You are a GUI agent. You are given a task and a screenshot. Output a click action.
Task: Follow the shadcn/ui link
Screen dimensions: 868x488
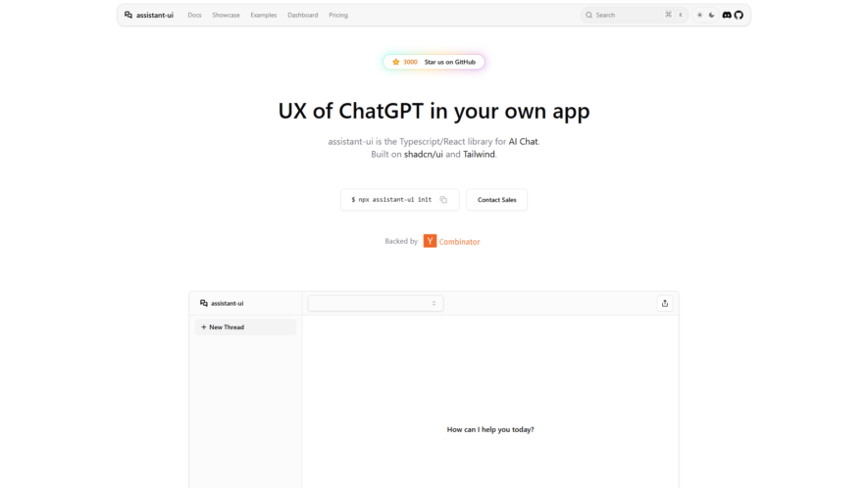pos(424,155)
